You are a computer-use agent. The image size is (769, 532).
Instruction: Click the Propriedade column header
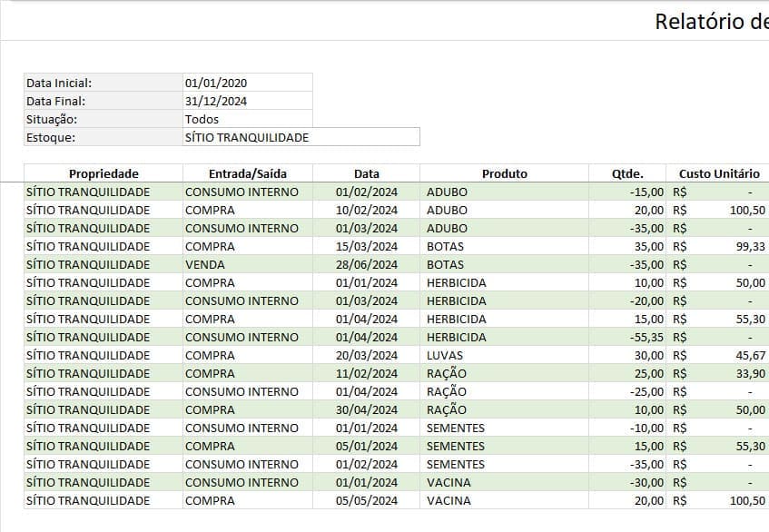(104, 173)
